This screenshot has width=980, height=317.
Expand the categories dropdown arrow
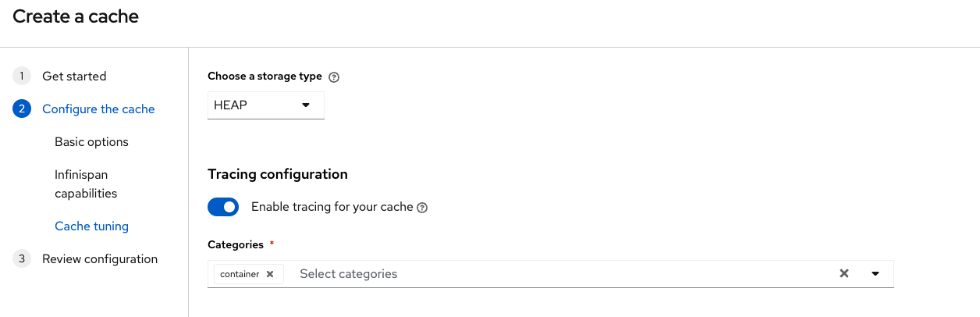(875, 274)
